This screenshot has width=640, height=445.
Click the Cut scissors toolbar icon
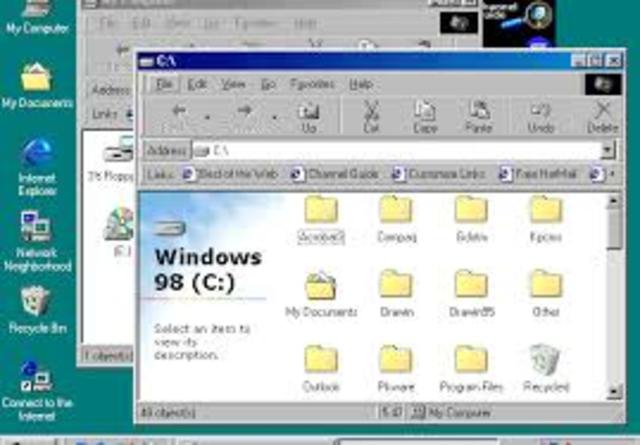click(x=371, y=118)
